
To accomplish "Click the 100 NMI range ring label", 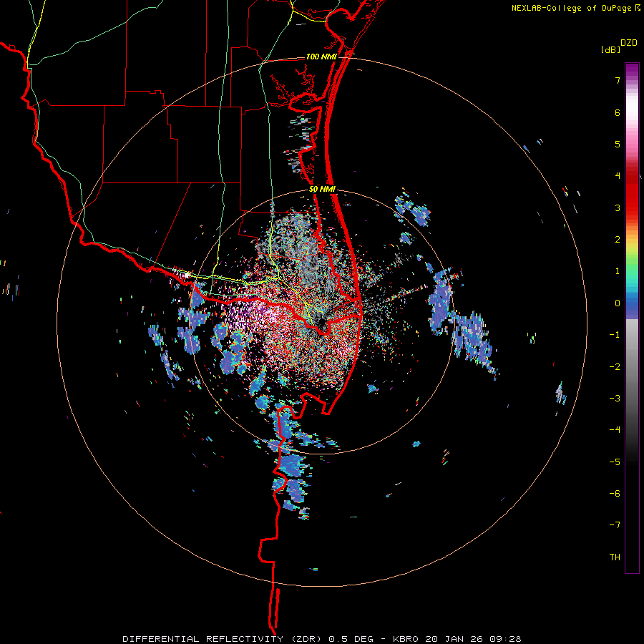I will [321, 57].
